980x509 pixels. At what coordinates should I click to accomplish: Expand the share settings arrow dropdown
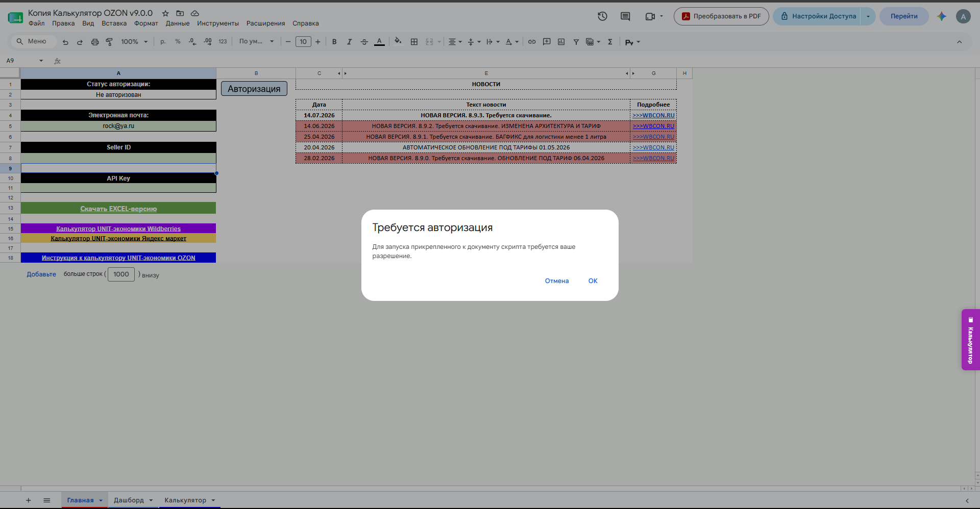point(868,16)
